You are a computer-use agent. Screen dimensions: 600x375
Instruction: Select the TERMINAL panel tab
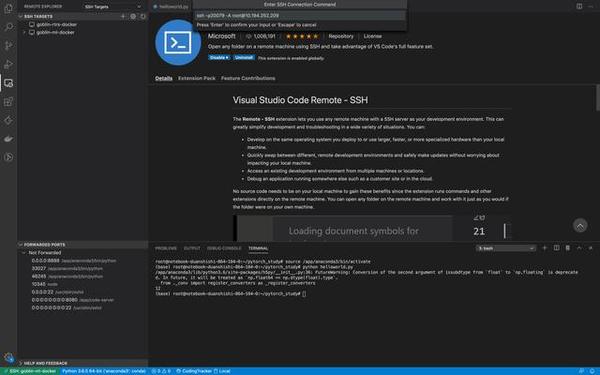[258, 248]
